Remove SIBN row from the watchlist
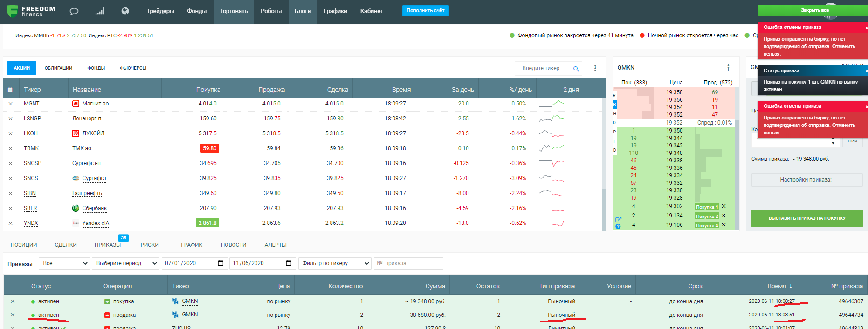The height and width of the screenshot is (329, 868). click(x=10, y=194)
